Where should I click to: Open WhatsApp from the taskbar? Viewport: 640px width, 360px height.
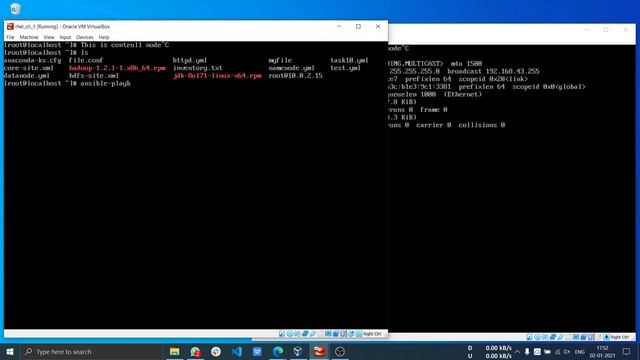pos(196,351)
